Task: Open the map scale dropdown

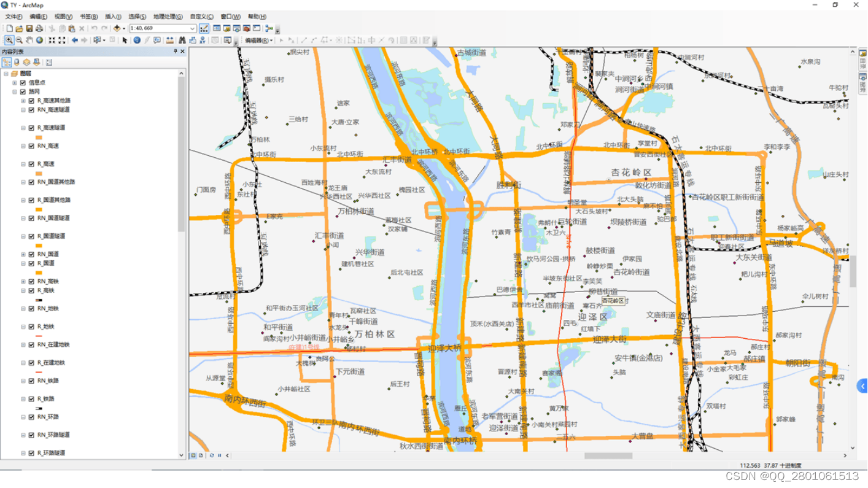Action: pos(192,28)
